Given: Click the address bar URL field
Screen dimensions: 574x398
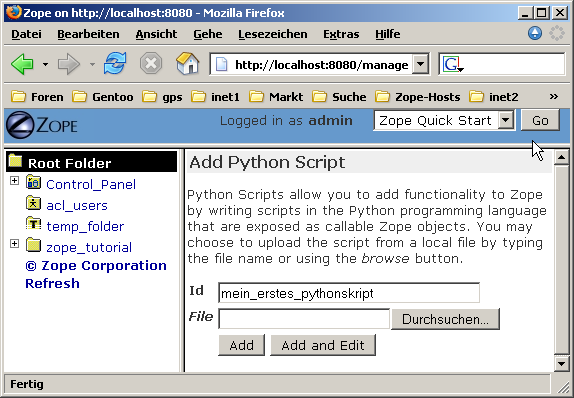Looking at the screenshot, I should tap(321, 64).
